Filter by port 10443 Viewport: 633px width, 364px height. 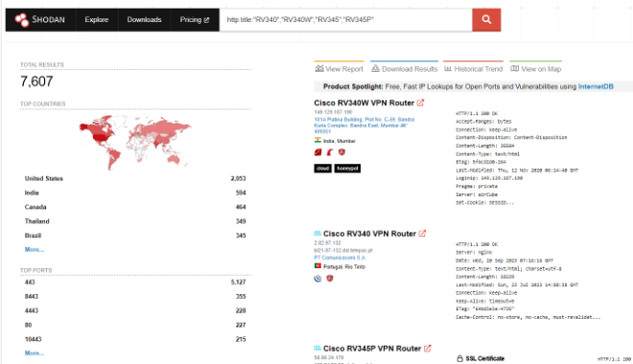135,339
